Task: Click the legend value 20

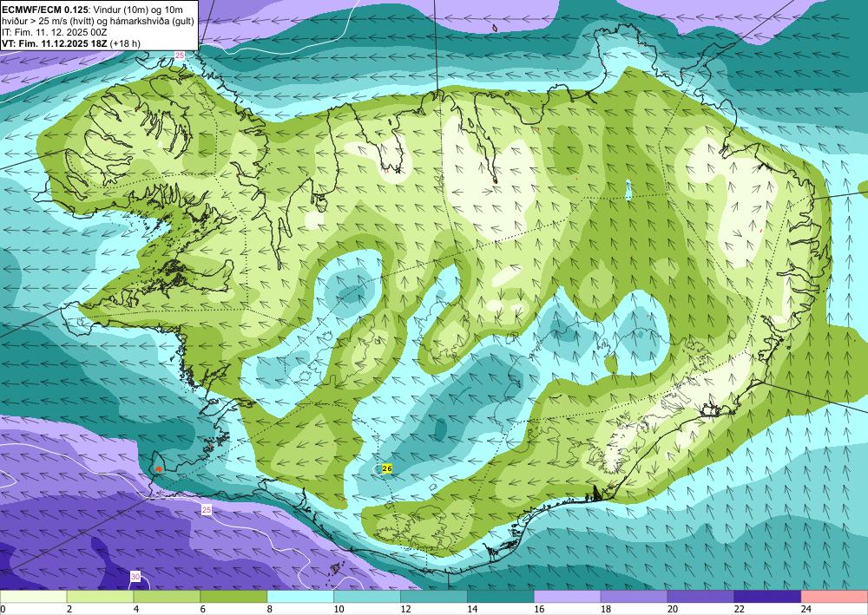Action: tap(673, 610)
